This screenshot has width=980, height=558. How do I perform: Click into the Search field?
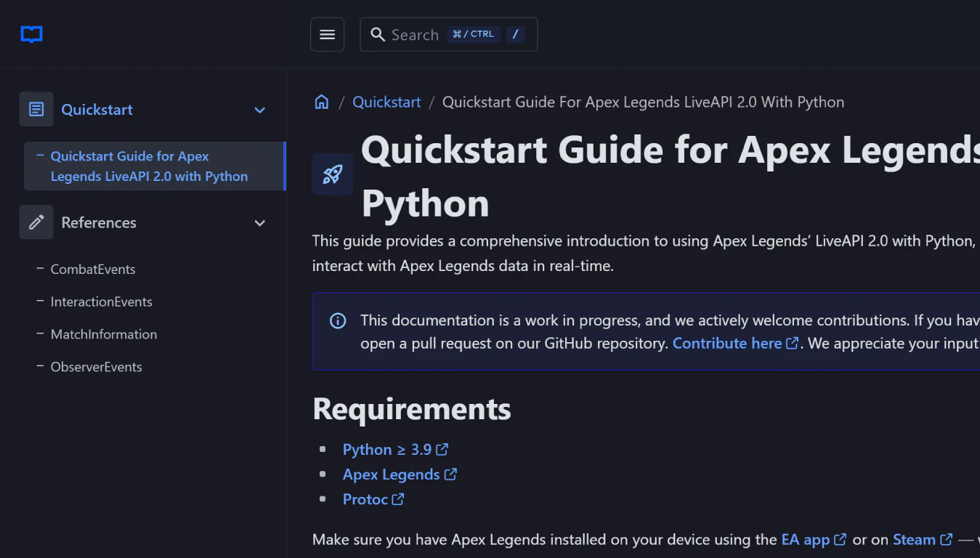[x=448, y=34]
